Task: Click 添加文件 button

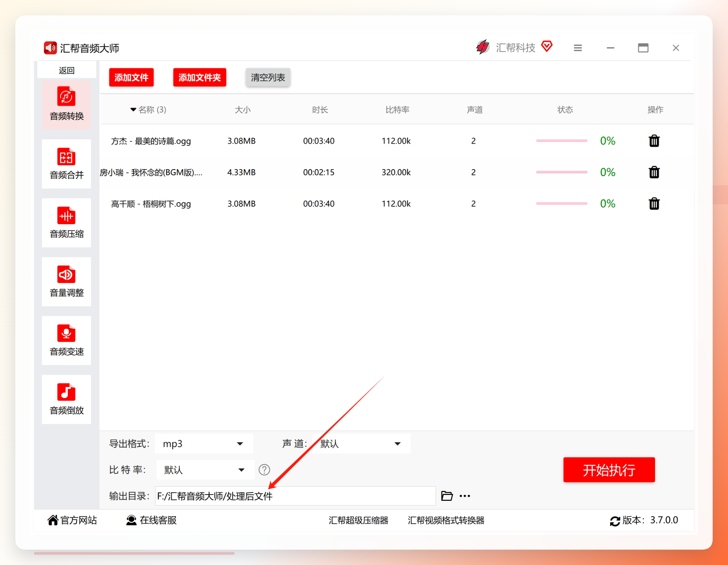Action: tap(131, 77)
